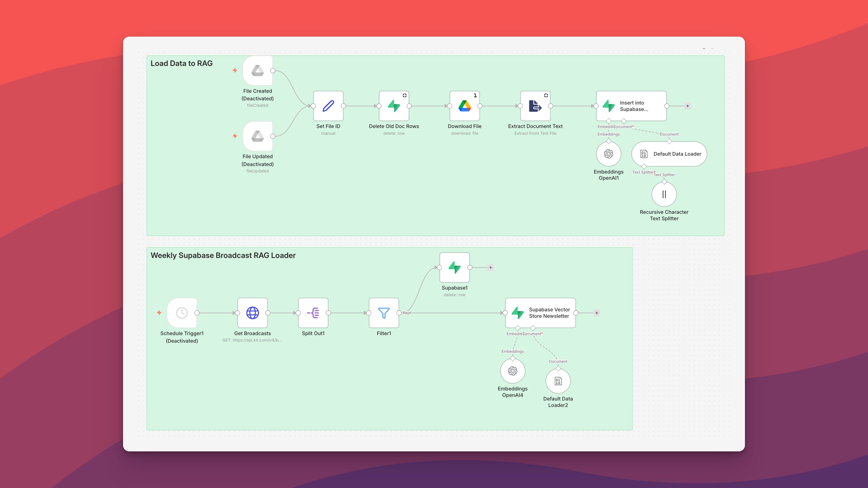
Task: Open the Default Data Loader2 node
Action: point(558,381)
